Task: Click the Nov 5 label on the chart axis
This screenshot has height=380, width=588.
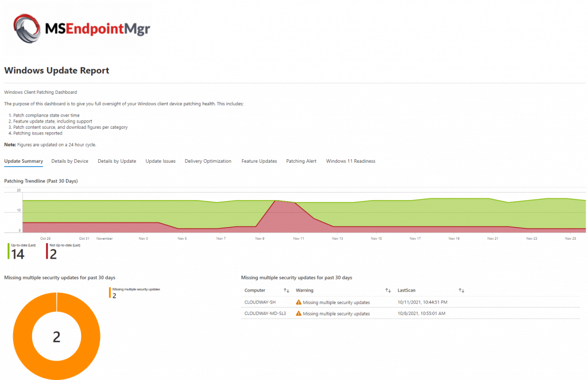Action: click(x=182, y=239)
